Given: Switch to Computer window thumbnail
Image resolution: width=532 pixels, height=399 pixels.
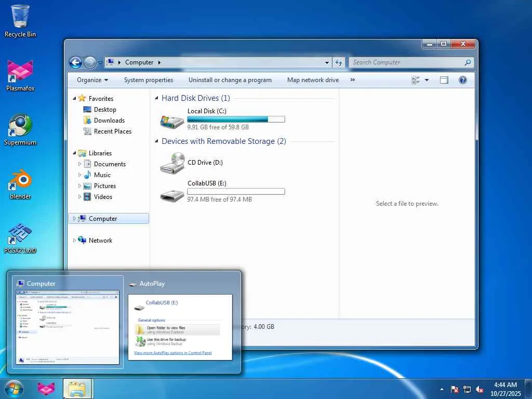Looking at the screenshot, I should [68, 322].
